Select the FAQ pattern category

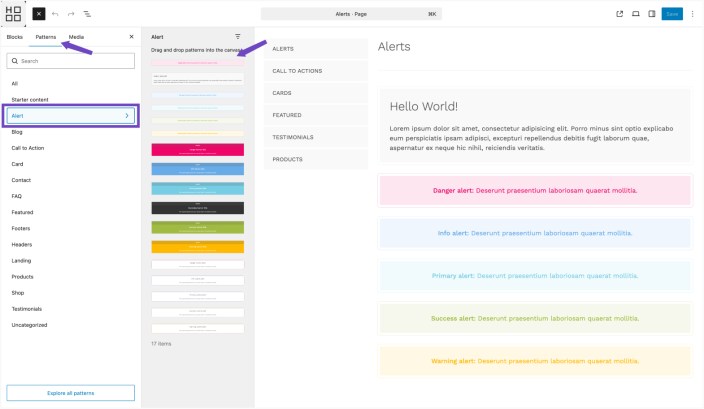17,196
